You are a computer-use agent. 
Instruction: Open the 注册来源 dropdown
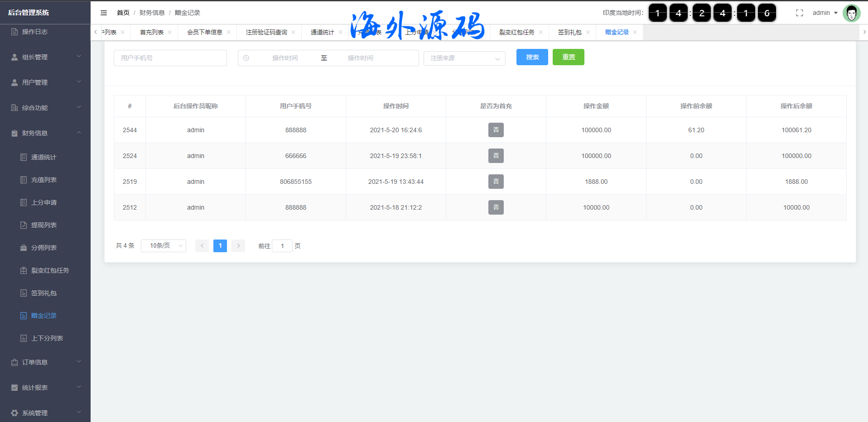tap(464, 58)
